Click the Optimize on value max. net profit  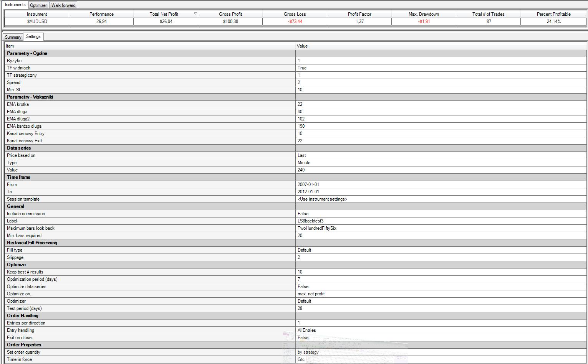pyautogui.click(x=311, y=294)
